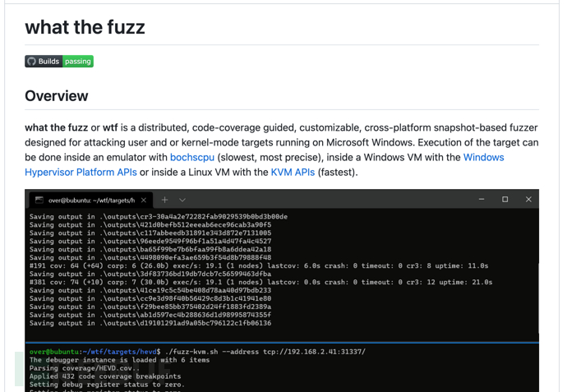Click the green passing status label
The width and height of the screenshot is (567, 392).
[x=78, y=62]
